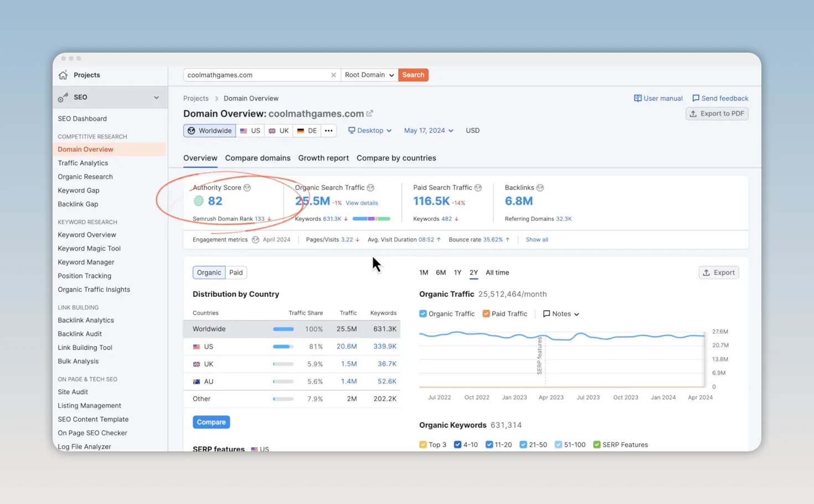
Task: Select the 6M time range
Action: [441, 272]
